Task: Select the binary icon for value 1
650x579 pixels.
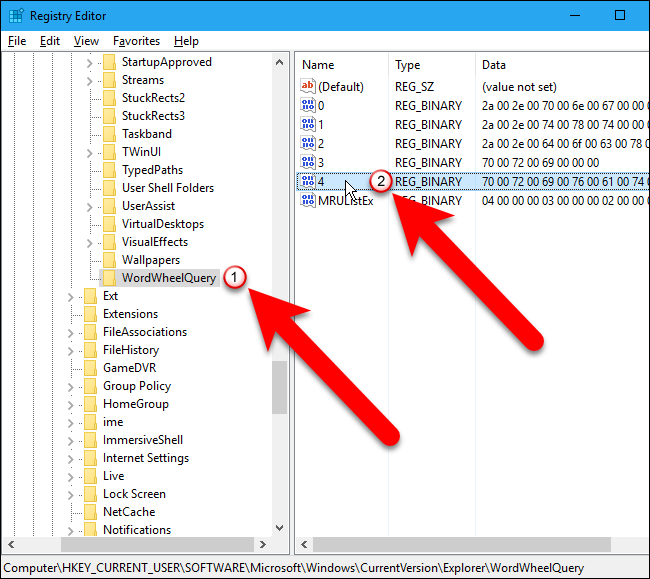Action: tap(308, 124)
